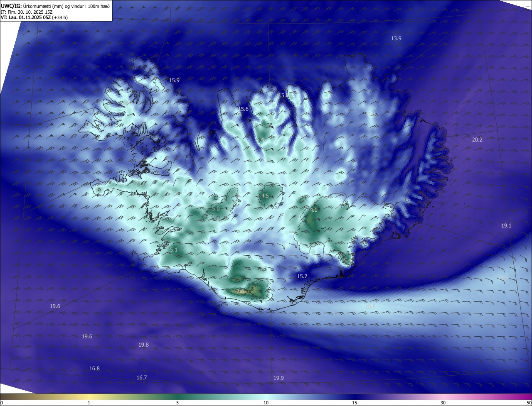Viewport: 532px width, 406px height.
Task: Click the 2.6 value on the southern glacier
Action: (241, 291)
